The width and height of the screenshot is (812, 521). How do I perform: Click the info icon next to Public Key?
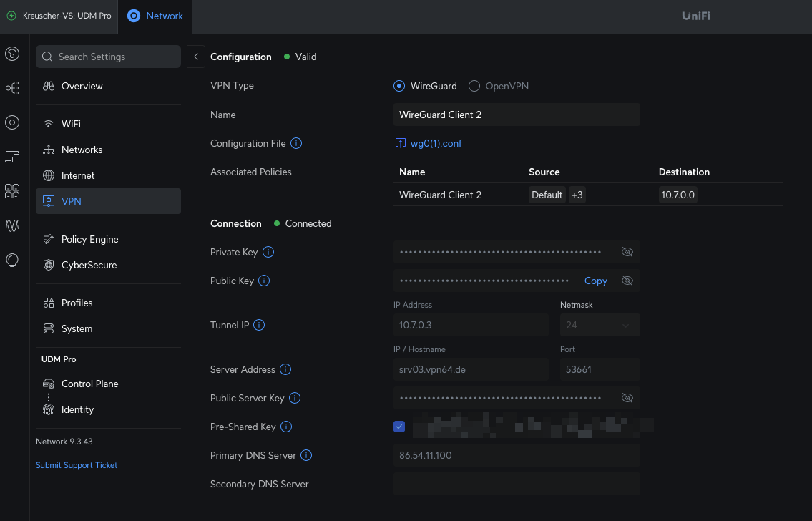tap(264, 281)
